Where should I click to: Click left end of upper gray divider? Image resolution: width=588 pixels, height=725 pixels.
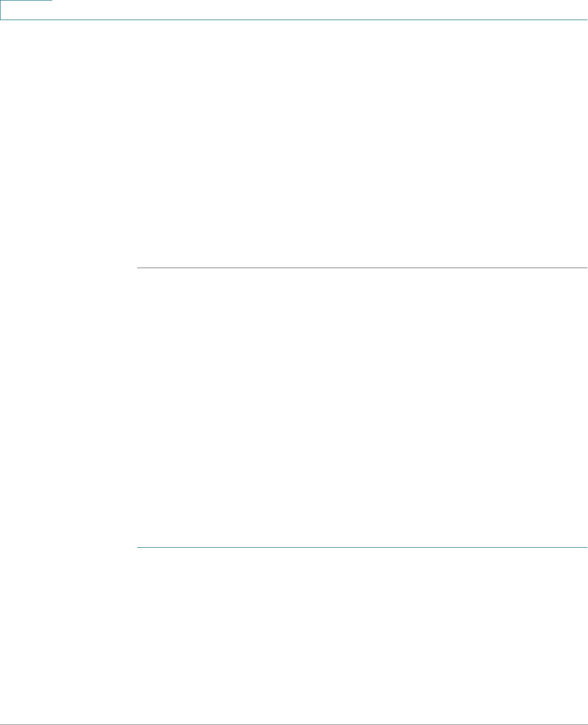(139, 268)
